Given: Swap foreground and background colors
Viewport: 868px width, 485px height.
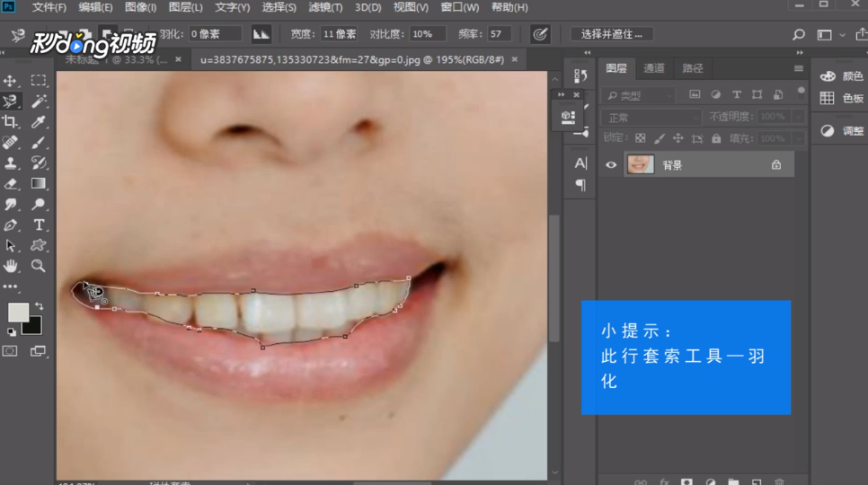Looking at the screenshot, I should pyautogui.click(x=40, y=306).
